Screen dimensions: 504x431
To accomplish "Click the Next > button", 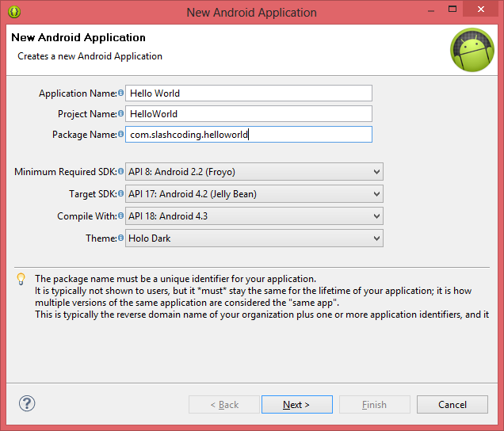I will (x=297, y=404).
